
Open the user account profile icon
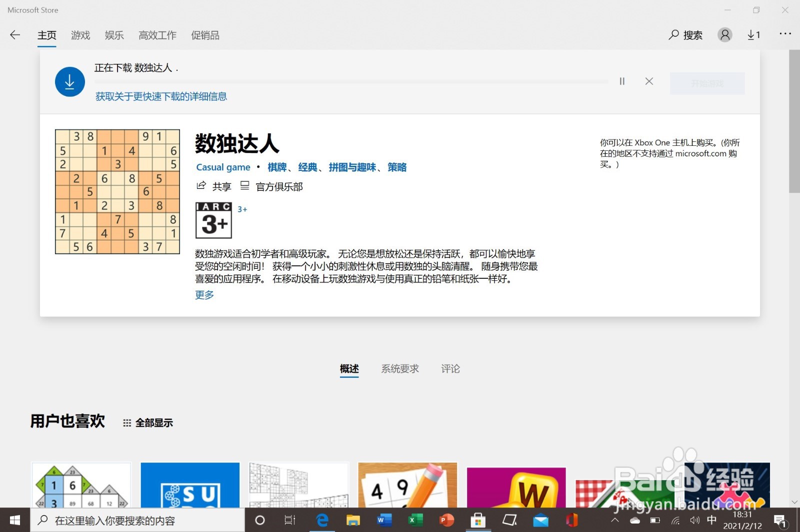tap(725, 34)
